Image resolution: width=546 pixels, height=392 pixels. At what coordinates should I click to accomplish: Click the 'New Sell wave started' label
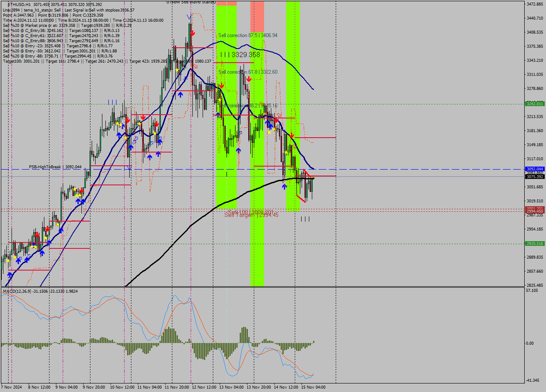192,2
